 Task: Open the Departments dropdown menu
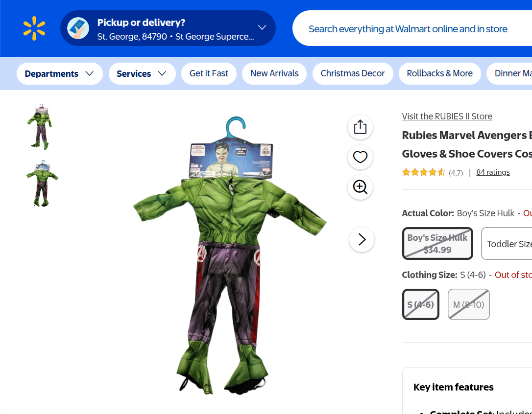coord(59,74)
